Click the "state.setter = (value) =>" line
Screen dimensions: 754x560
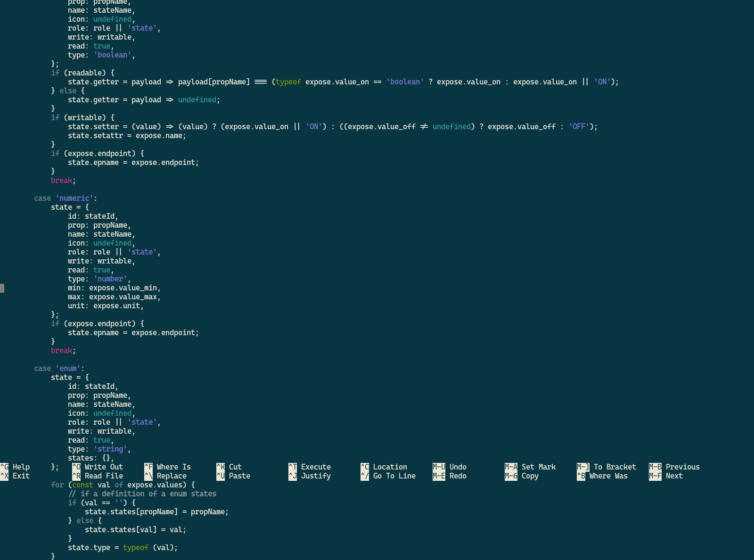[x=333, y=127]
